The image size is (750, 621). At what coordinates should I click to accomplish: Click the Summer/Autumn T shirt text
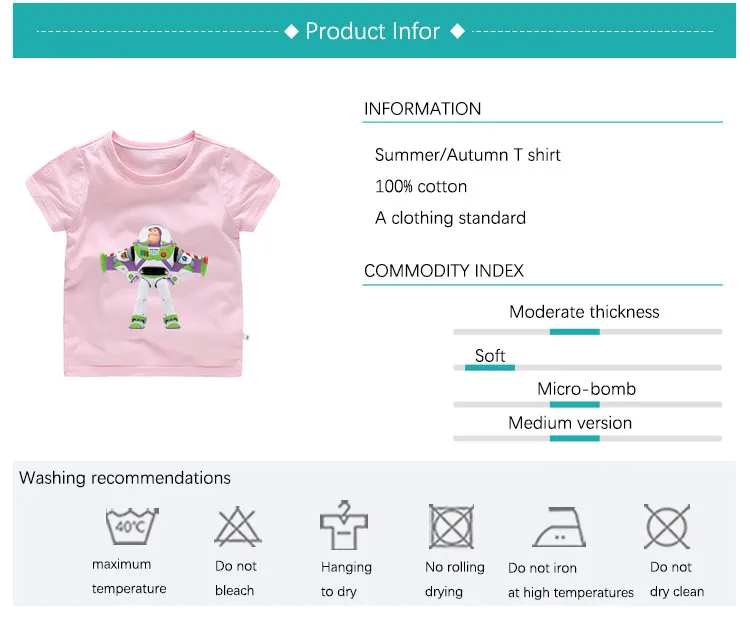click(467, 155)
